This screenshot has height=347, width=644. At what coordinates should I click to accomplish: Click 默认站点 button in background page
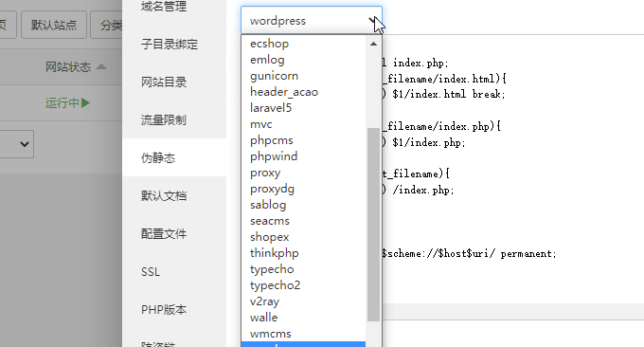tap(54, 25)
